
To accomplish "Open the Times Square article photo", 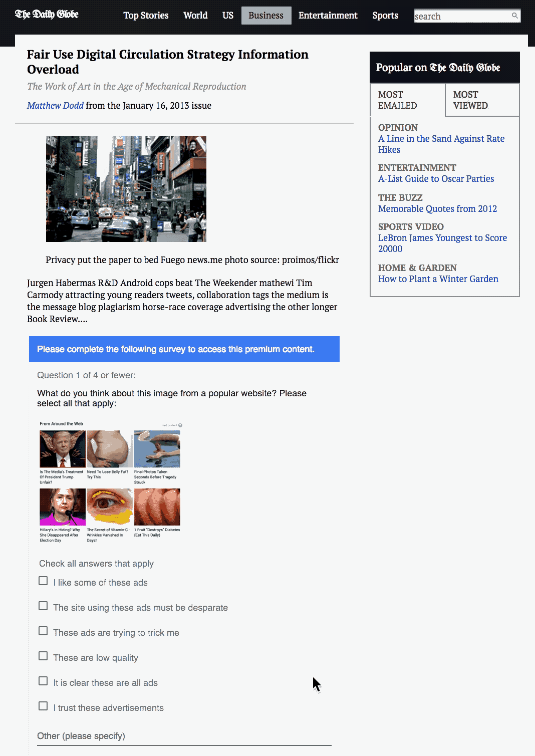I will [126, 189].
